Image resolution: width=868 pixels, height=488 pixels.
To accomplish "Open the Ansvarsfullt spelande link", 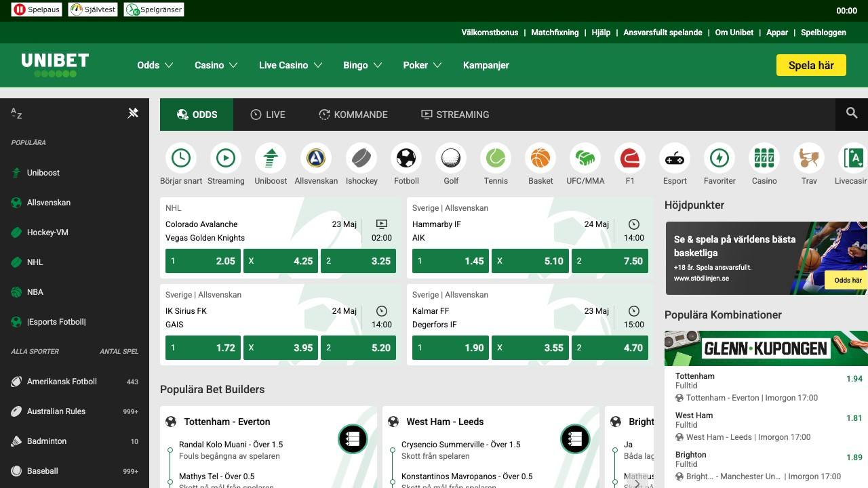I will [x=663, y=33].
